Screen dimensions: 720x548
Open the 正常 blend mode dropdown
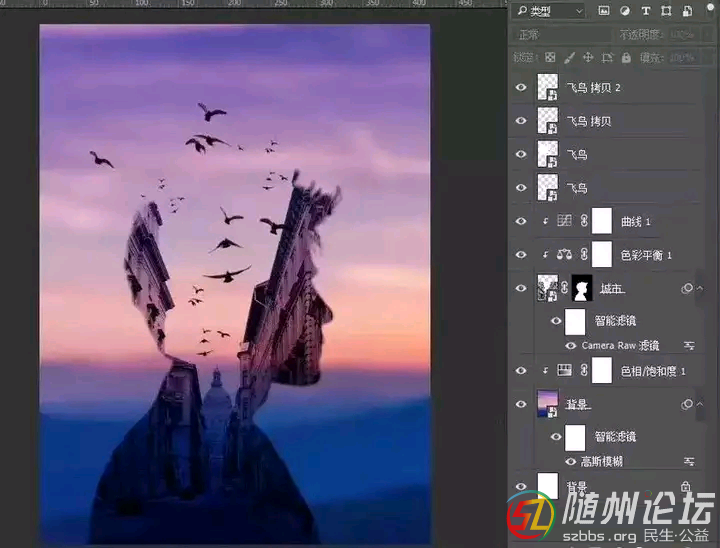(560, 35)
